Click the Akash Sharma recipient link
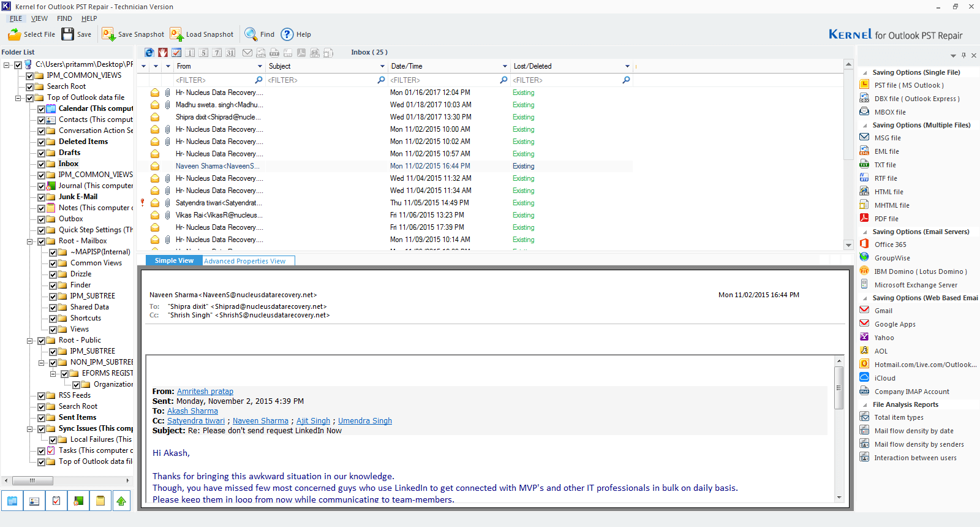 click(x=192, y=411)
